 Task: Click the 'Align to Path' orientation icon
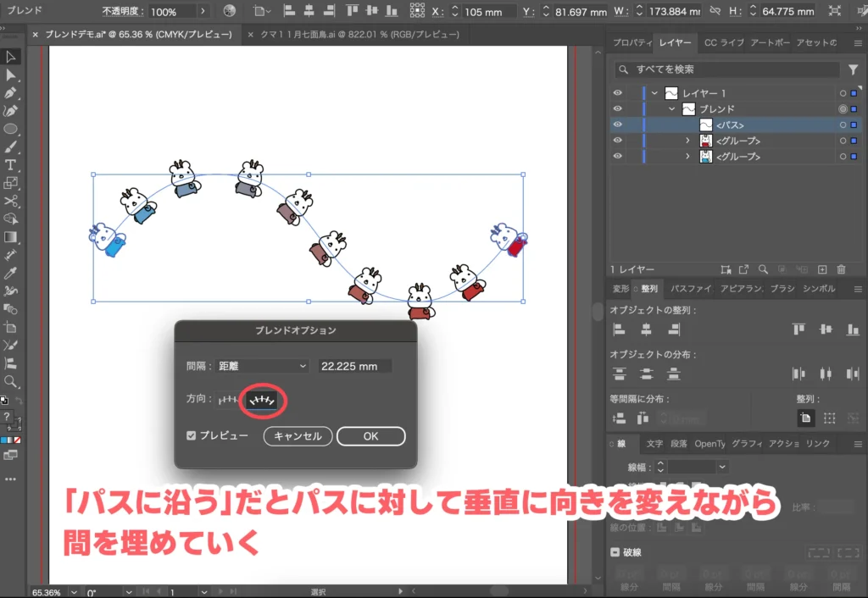click(x=261, y=399)
